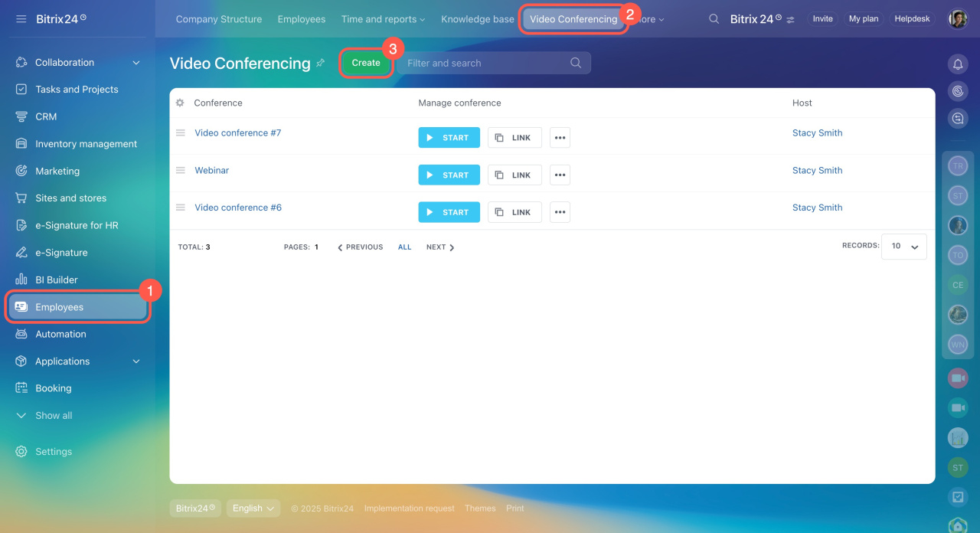Open Tasks and Projects
The width and height of the screenshot is (980, 533).
77,90
